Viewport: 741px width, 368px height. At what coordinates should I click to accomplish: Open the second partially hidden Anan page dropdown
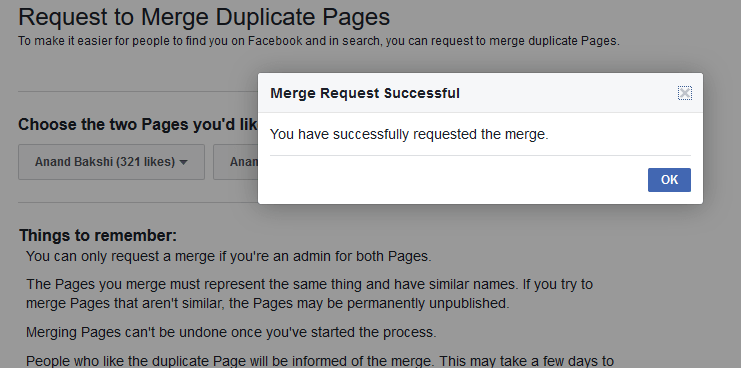click(235, 162)
